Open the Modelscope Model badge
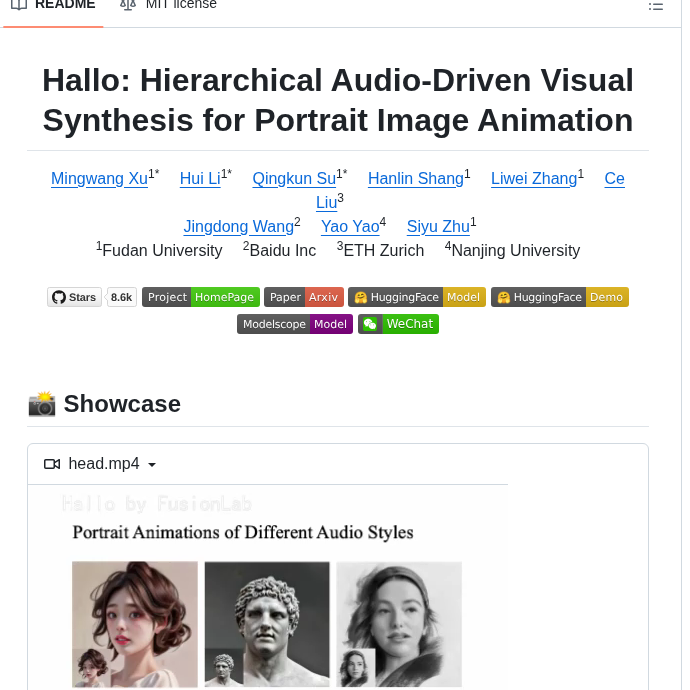This screenshot has width=690, height=690. click(x=295, y=324)
